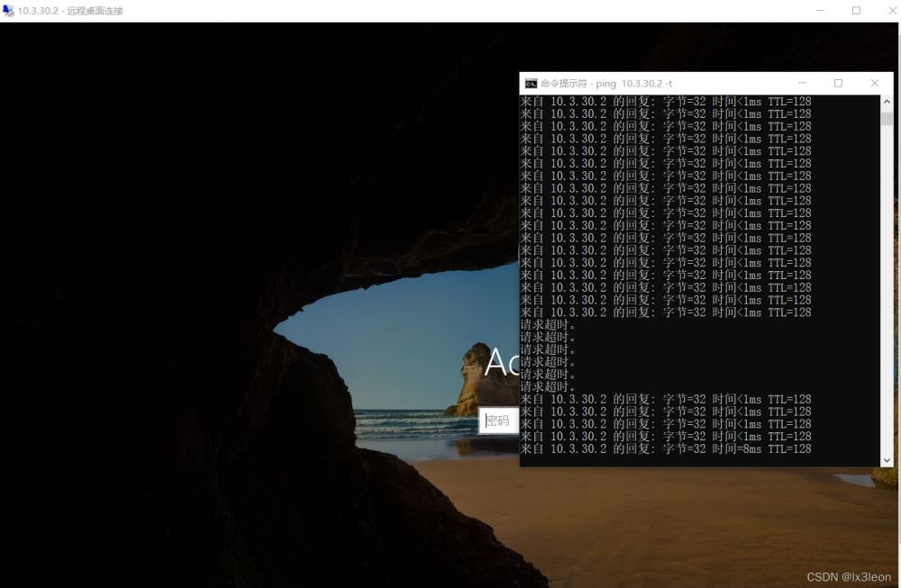Click the first 请求超时 line in console

click(548, 325)
